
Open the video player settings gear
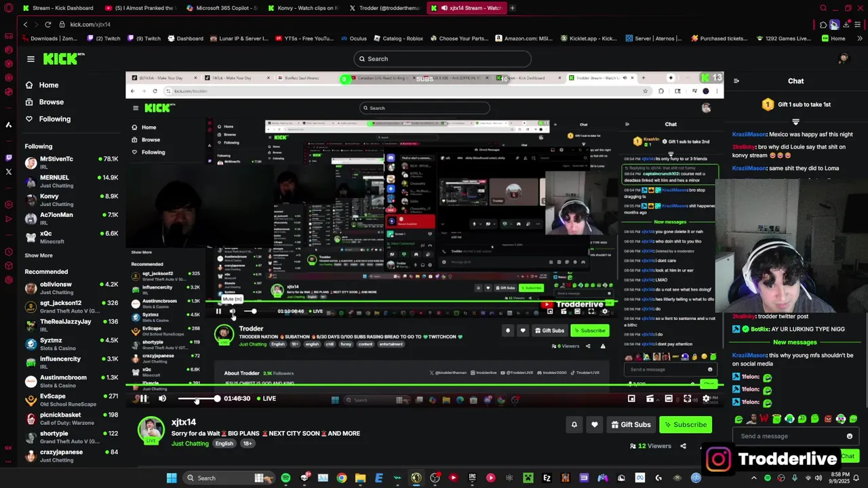tap(706, 399)
